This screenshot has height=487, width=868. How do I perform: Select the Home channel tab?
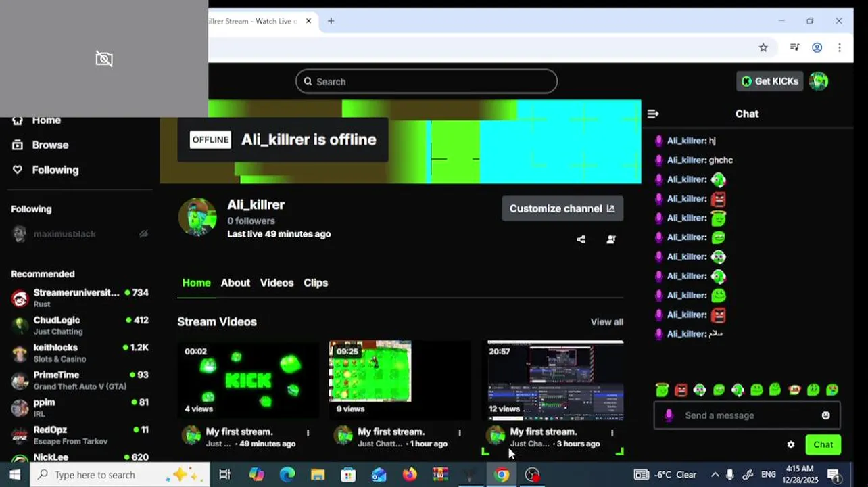point(197,283)
